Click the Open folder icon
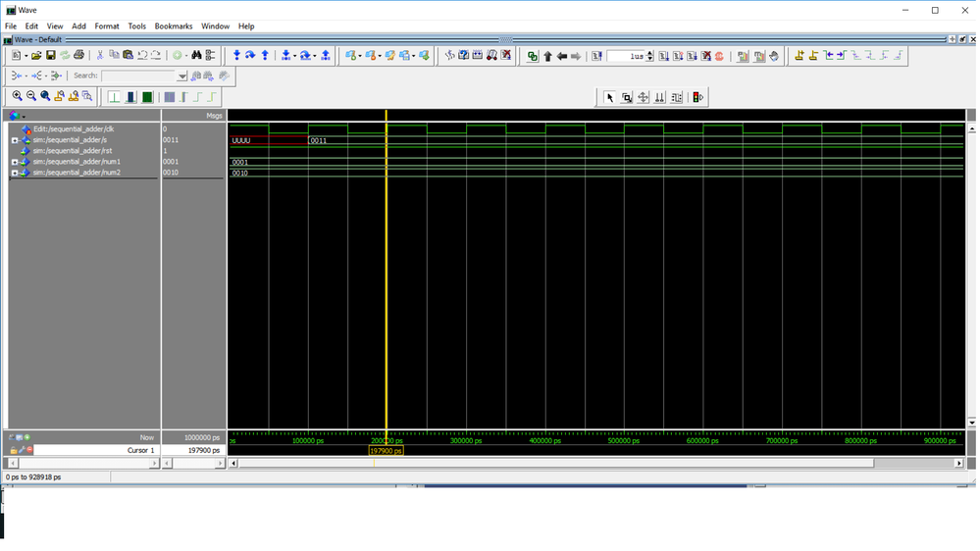The width and height of the screenshot is (980, 551). (36, 56)
